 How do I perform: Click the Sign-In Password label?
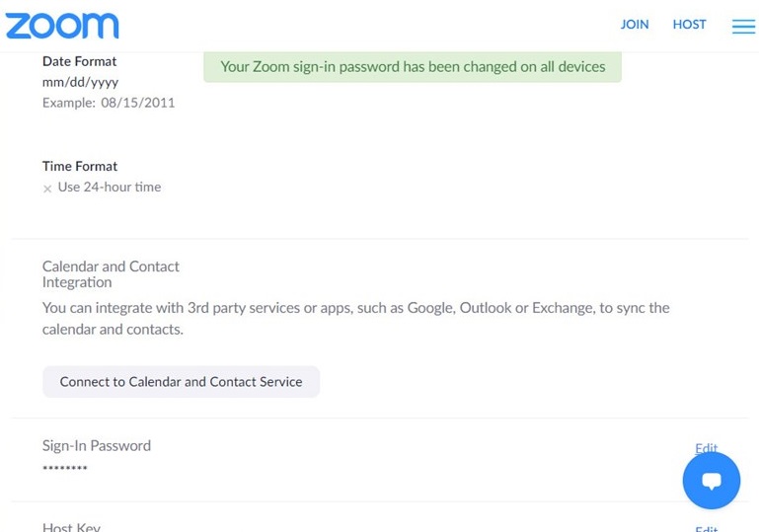tap(97, 446)
